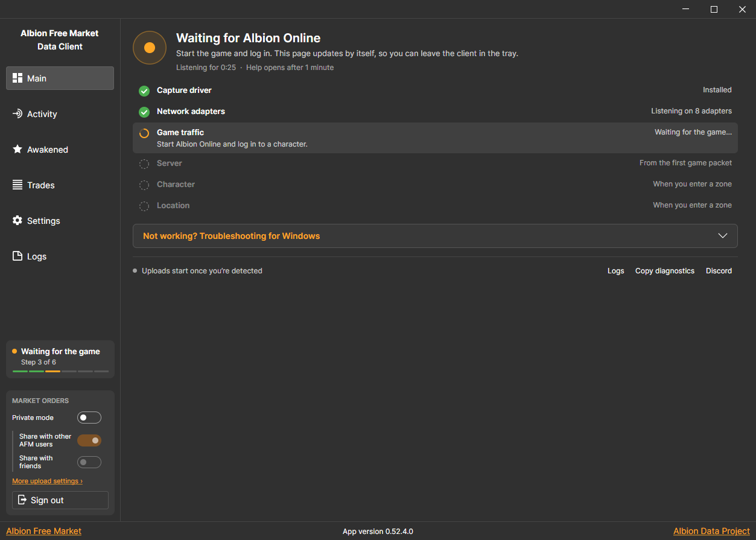Open the Settings page

(60, 220)
